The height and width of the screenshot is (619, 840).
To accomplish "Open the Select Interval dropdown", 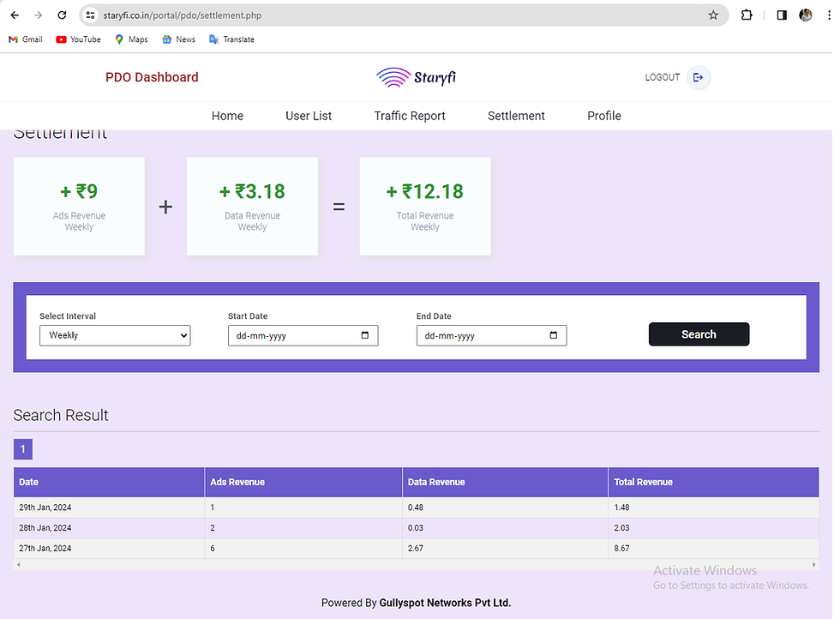I will pyautogui.click(x=114, y=335).
